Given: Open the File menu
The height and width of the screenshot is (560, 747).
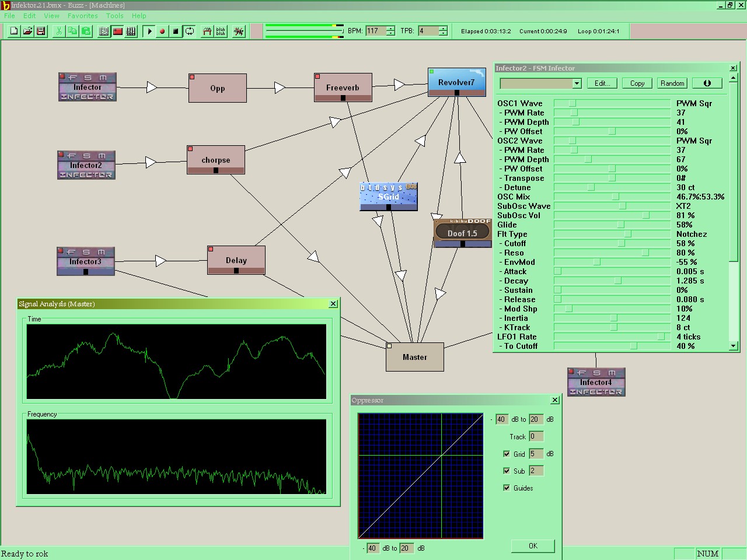Looking at the screenshot, I should coord(10,16).
